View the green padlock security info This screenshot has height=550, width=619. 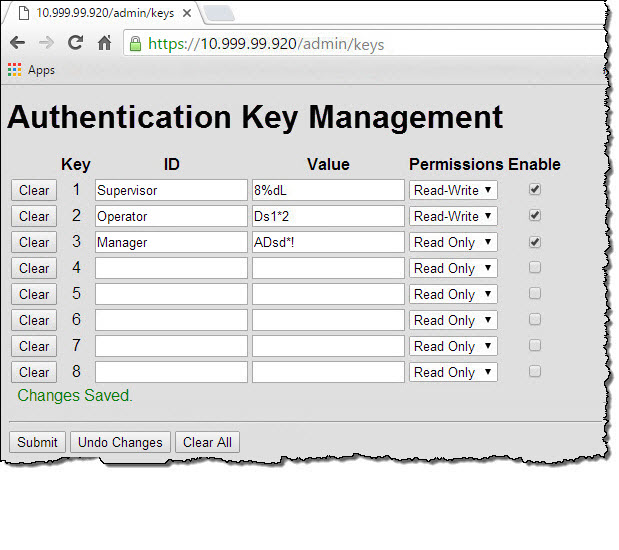(135, 43)
